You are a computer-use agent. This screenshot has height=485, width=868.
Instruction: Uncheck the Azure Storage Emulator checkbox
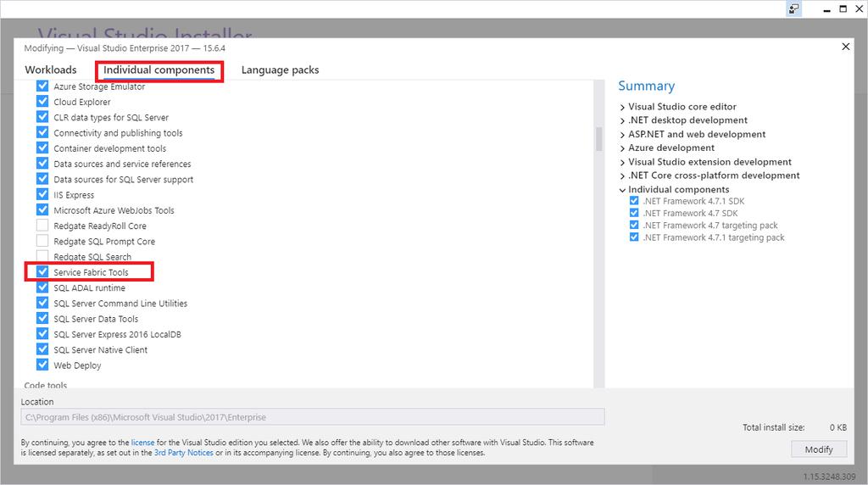click(x=42, y=86)
